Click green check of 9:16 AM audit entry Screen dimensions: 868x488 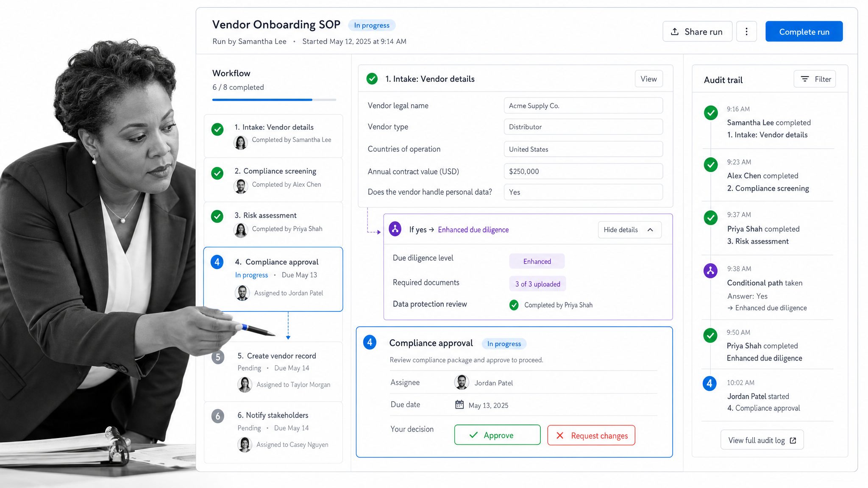pyautogui.click(x=711, y=113)
